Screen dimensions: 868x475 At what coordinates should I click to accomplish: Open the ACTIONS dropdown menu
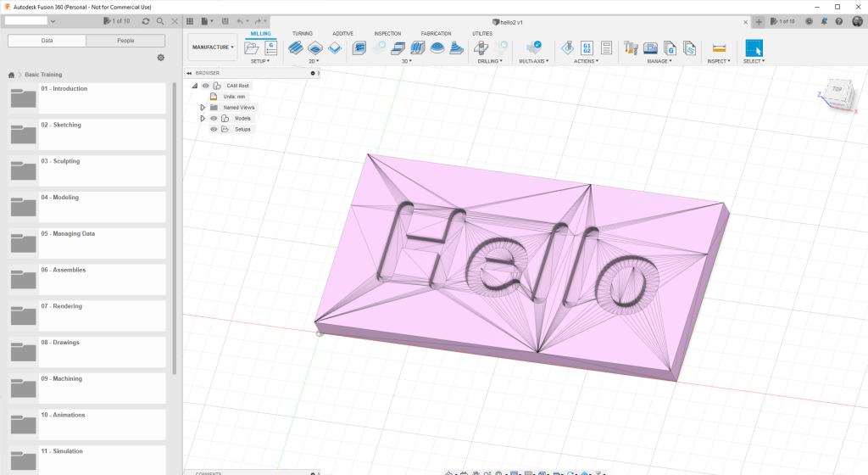[x=586, y=61]
